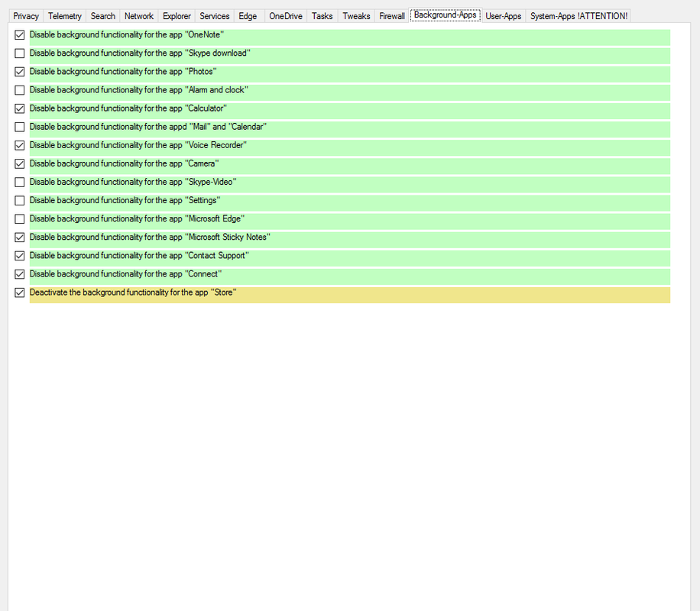Switch to the Telemetry tab
This screenshot has width=700, height=611.
pos(65,16)
